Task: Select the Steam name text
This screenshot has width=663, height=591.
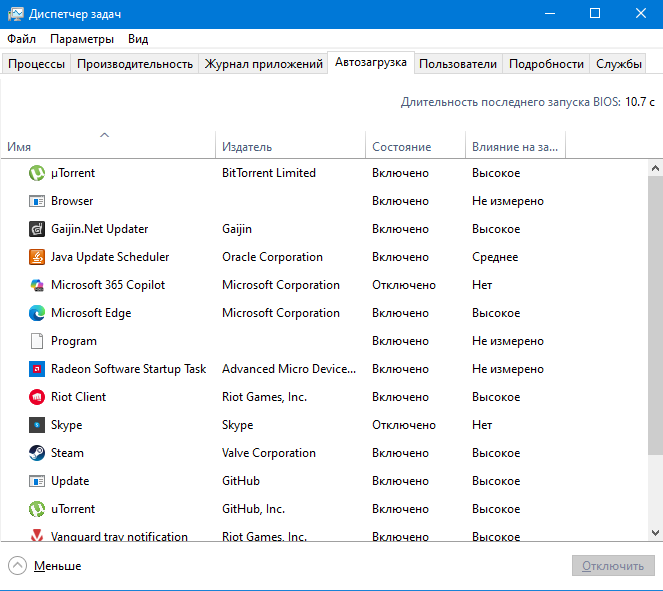Action: pyautogui.click(x=67, y=453)
